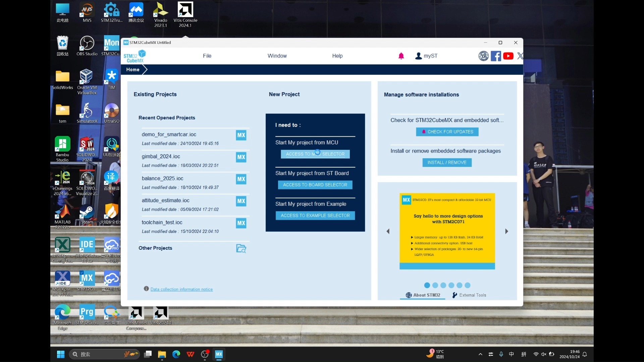This screenshot has height=362, width=644.
Task: Open Task View from taskbar
Action: pyautogui.click(x=148, y=354)
